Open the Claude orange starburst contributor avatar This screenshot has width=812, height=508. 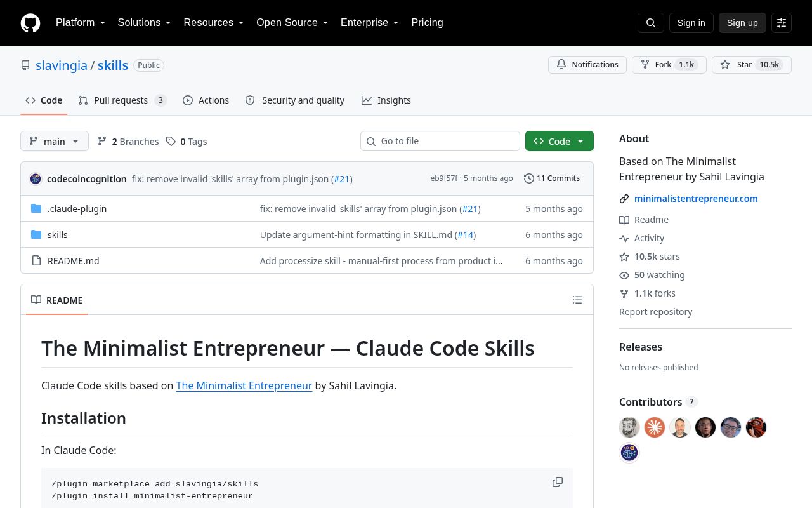pos(655,427)
